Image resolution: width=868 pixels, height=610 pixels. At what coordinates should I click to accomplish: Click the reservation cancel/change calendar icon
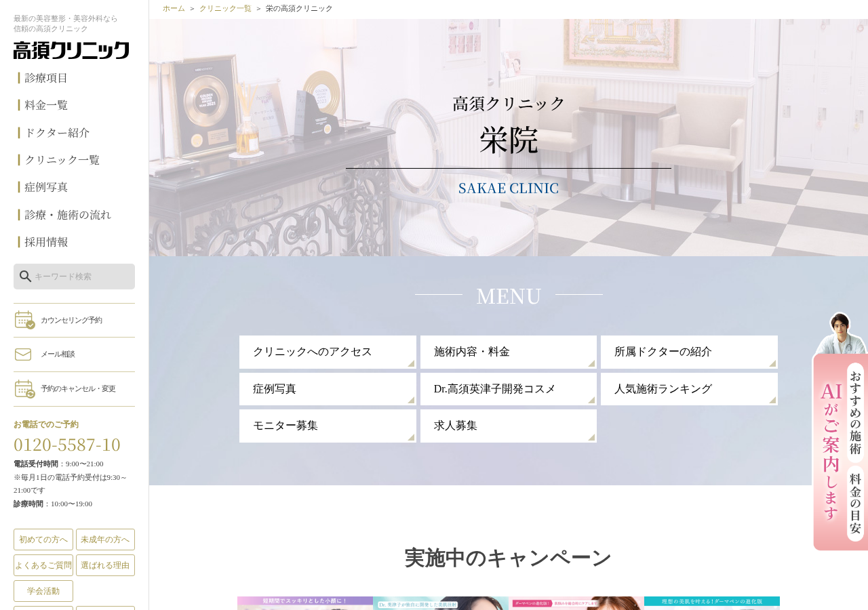[25, 389]
